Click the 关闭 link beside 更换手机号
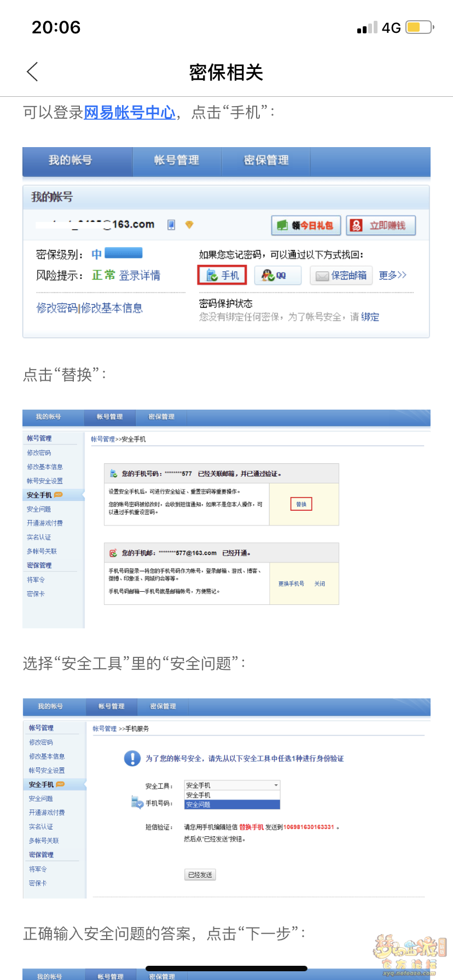 click(320, 584)
